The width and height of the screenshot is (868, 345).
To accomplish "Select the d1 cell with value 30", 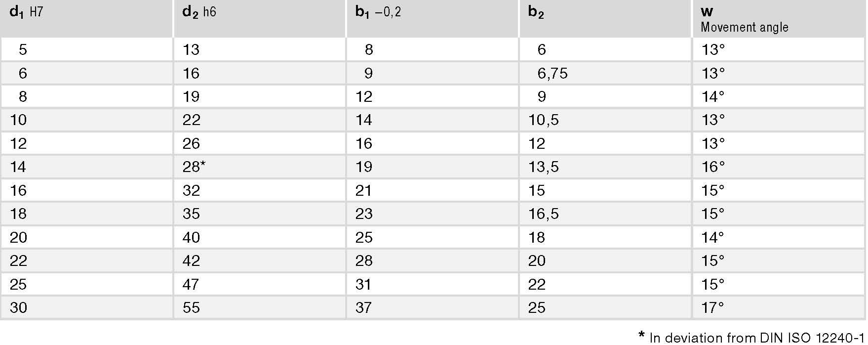I will (86, 307).
